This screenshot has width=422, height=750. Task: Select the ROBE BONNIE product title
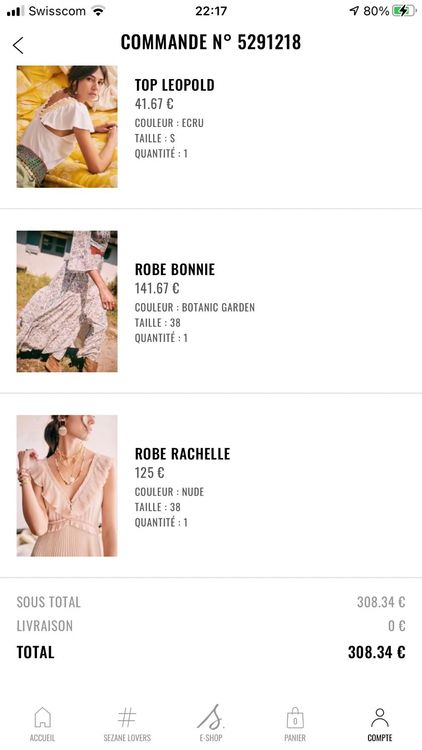point(175,269)
